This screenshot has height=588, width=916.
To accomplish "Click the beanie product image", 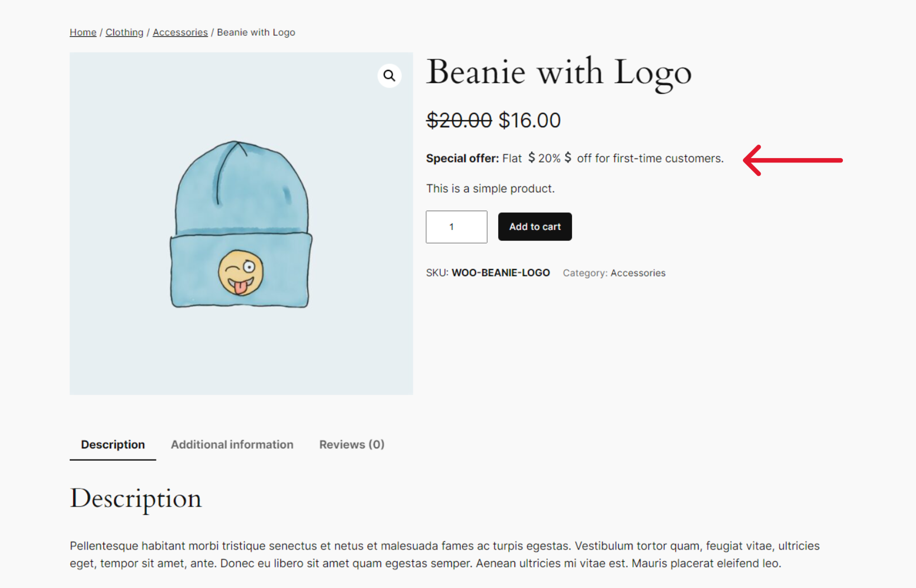I will (241, 223).
